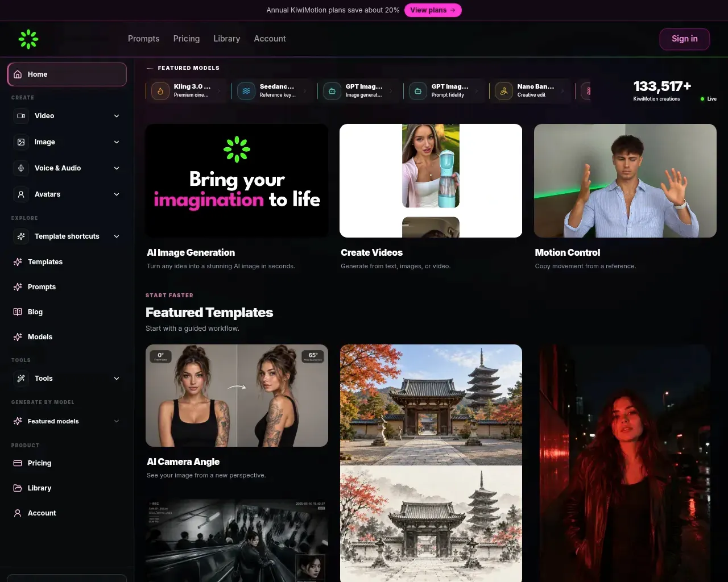Screen dimensions: 728x582
Task: Click the Video camera icon in sidebar
Action: (21, 116)
